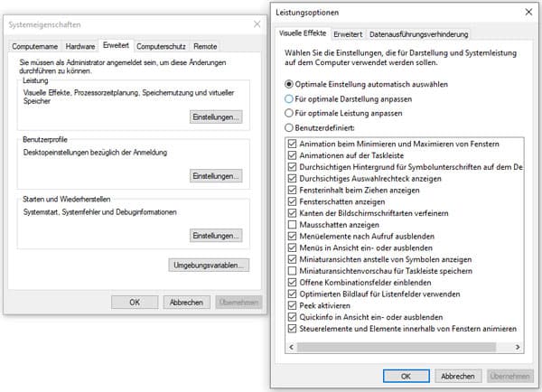Confirm Leistungsoptionen with the OK button

coord(406,375)
